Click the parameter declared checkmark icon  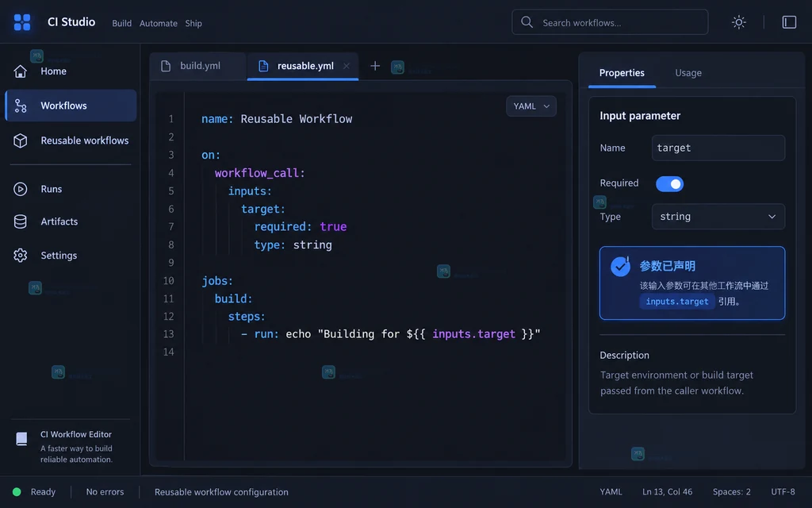click(620, 267)
